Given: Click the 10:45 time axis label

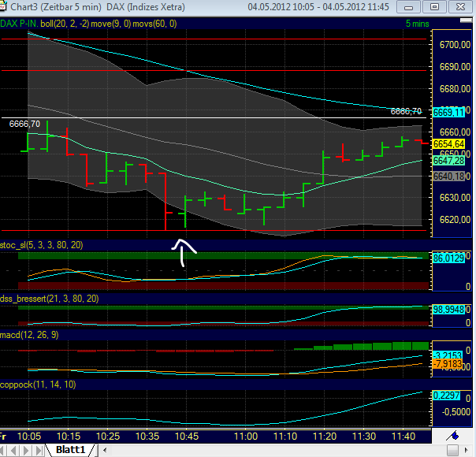Looking at the screenshot, I should tap(187, 437).
